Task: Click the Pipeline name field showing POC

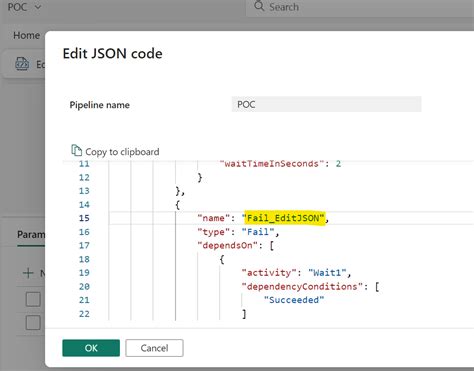Action: tap(326, 104)
